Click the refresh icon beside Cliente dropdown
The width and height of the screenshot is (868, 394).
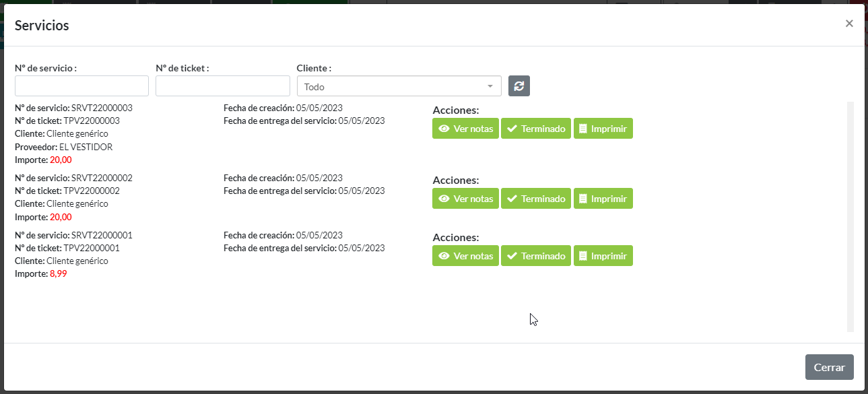[519, 86]
